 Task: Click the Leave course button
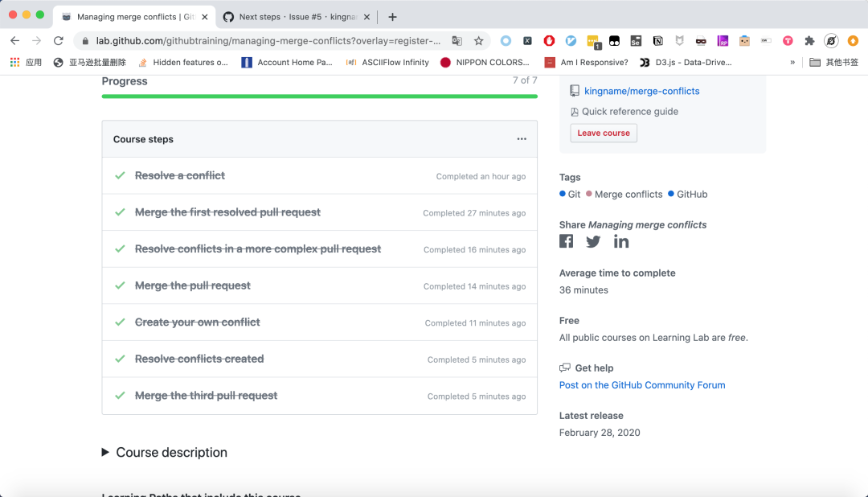click(x=604, y=133)
